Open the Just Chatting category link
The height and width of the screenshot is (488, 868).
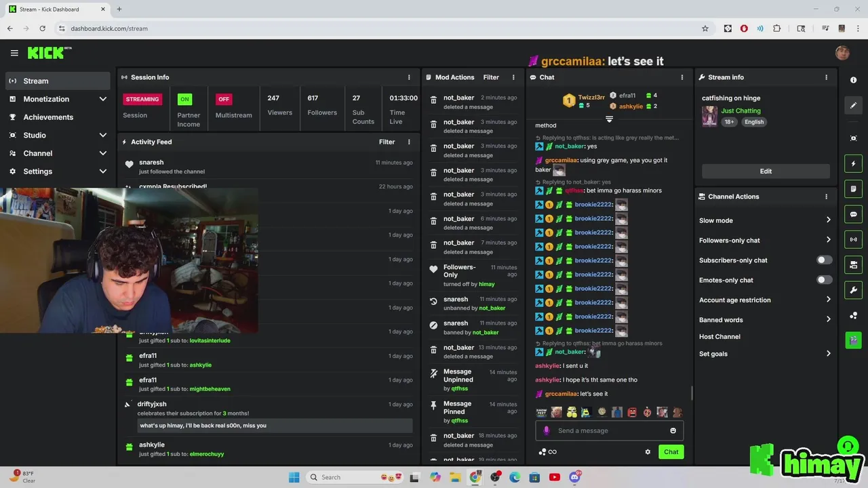coord(741,110)
